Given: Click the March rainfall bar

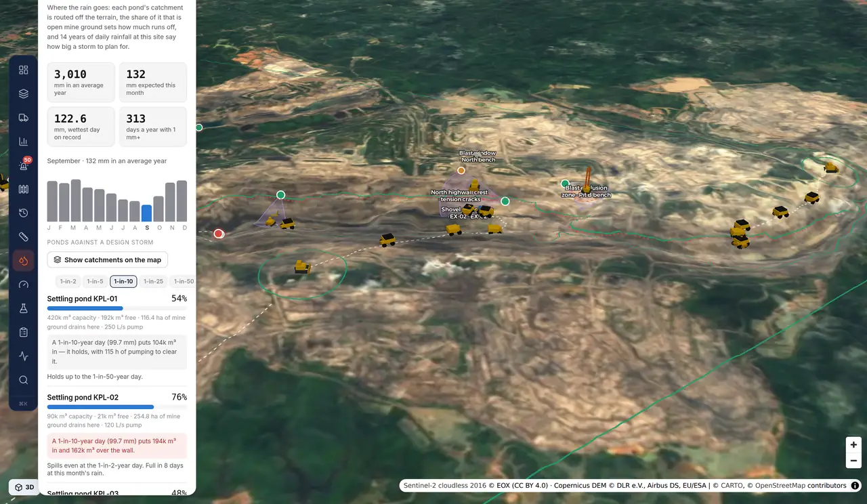Looking at the screenshot, I should [x=76, y=201].
